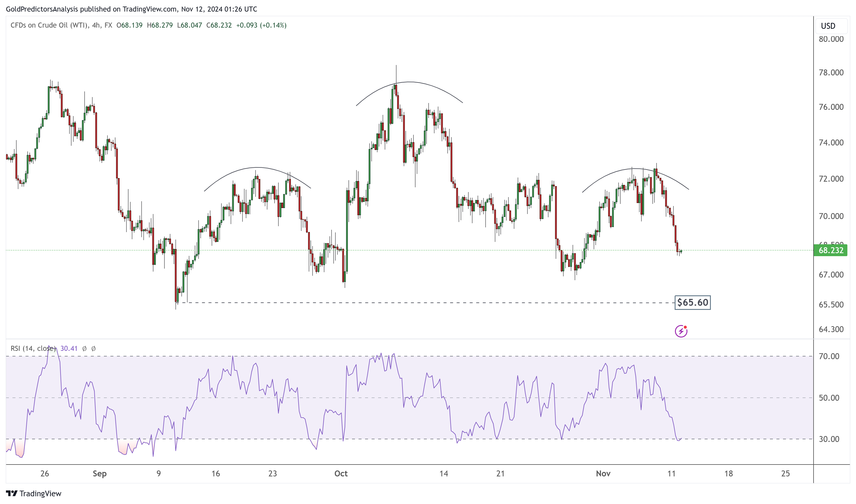Click the O68.139 open price value
Screen dimensions: 856x504
pos(129,25)
